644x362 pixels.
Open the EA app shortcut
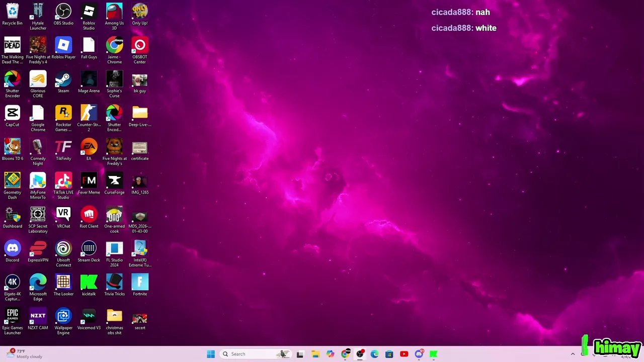click(x=89, y=149)
